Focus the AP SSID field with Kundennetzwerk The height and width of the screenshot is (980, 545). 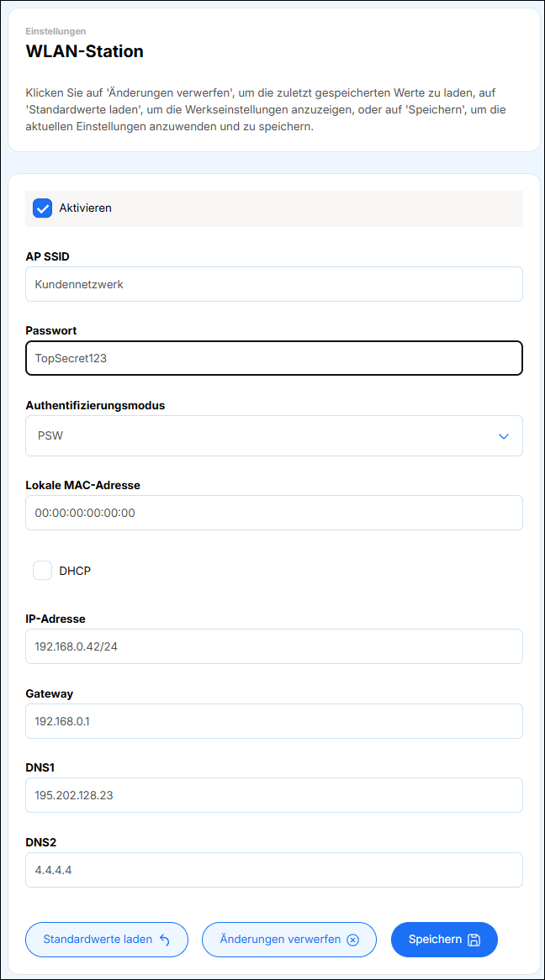pyautogui.click(x=274, y=284)
